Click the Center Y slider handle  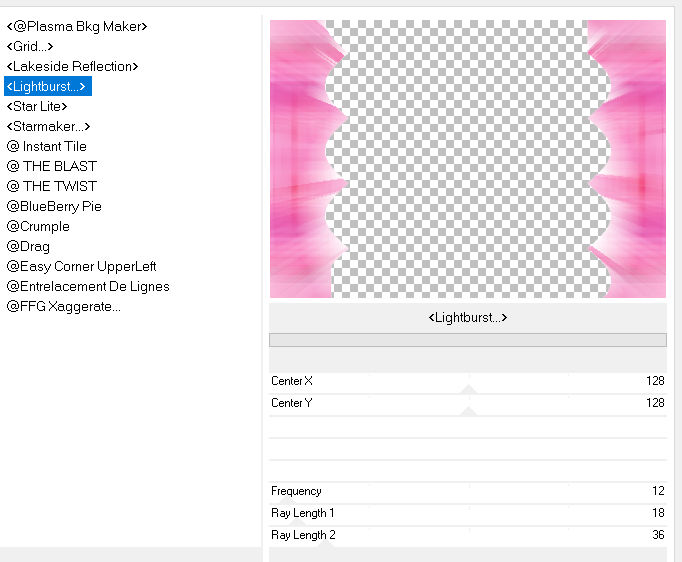468,410
